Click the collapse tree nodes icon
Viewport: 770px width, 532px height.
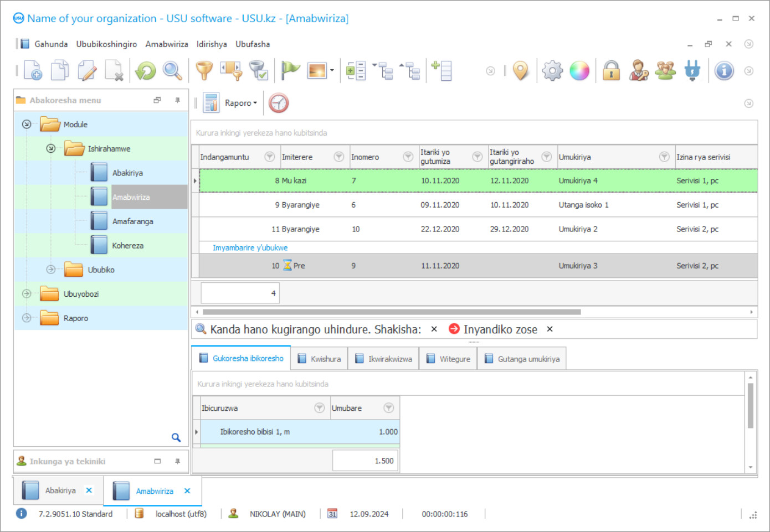pos(410,71)
